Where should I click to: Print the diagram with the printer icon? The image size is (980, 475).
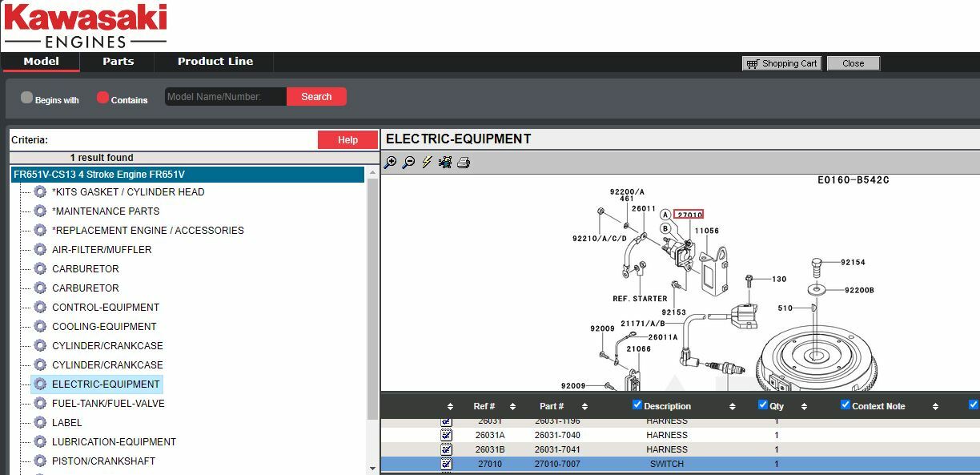(x=464, y=163)
